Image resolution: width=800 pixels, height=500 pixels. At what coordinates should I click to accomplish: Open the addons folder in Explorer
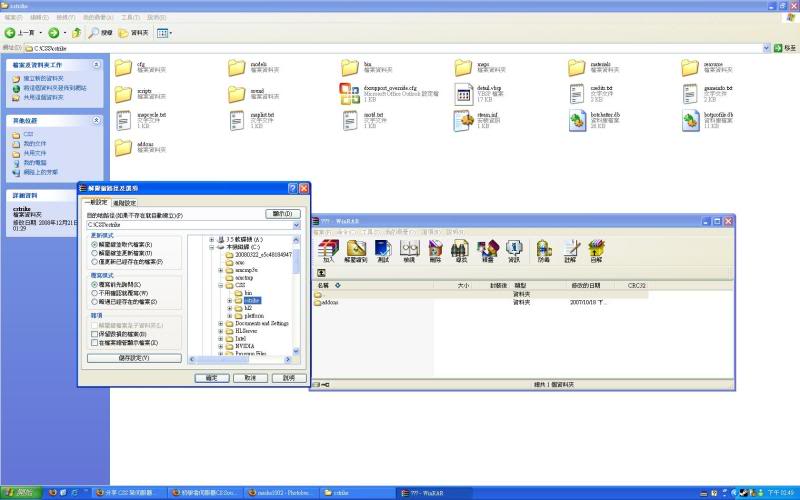(x=124, y=148)
